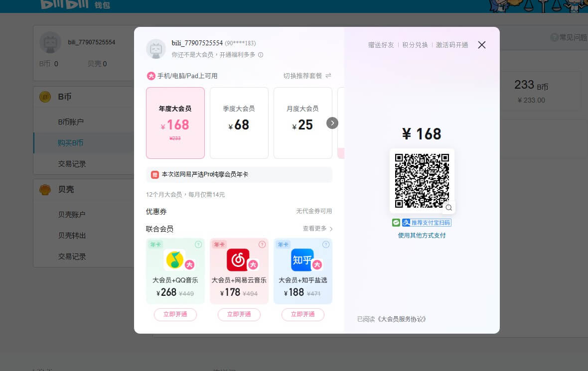588x371 pixels.
Task: Click the user avatar in the payment dialog
Action: pyautogui.click(x=156, y=49)
